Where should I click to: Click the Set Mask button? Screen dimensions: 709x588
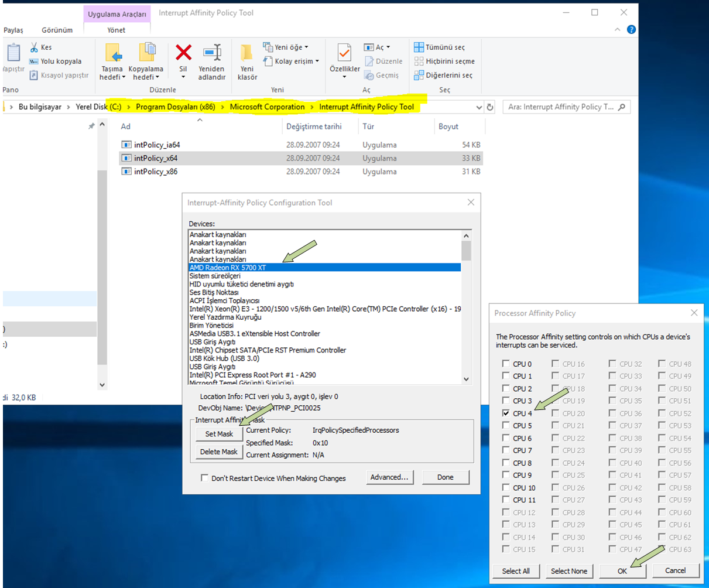tap(219, 434)
